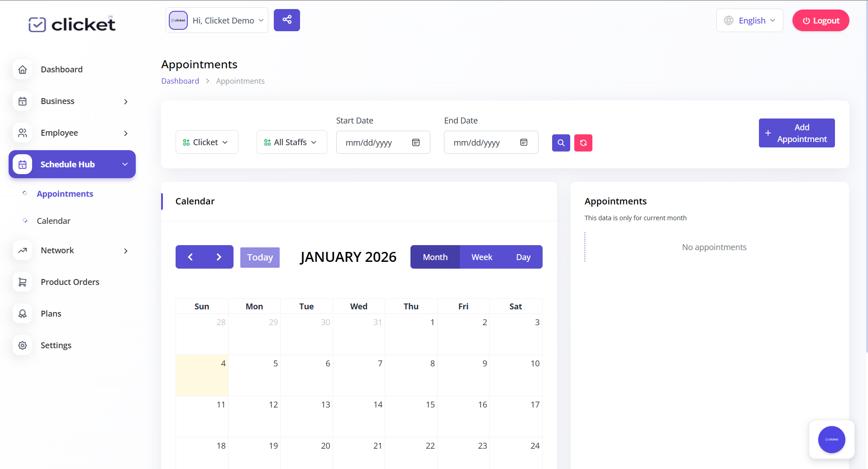
Task: Open the Clicket chat widget bubble
Action: click(831, 439)
